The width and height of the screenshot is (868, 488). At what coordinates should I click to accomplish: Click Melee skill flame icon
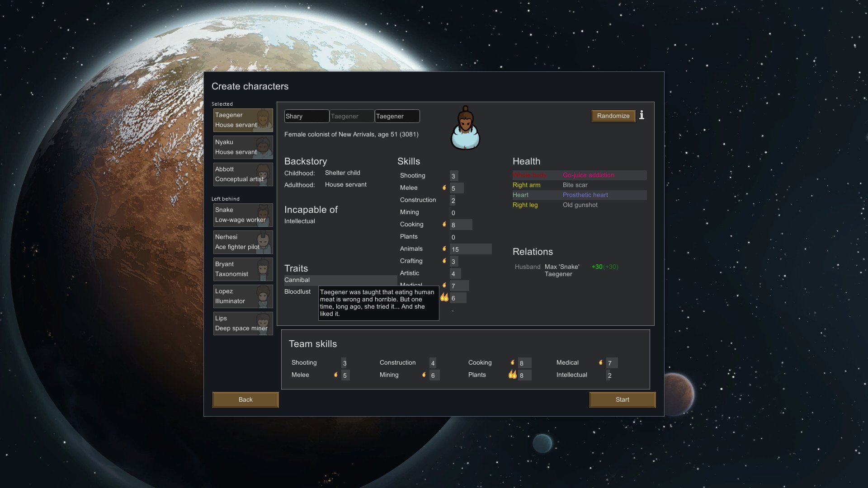click(444, 188)
